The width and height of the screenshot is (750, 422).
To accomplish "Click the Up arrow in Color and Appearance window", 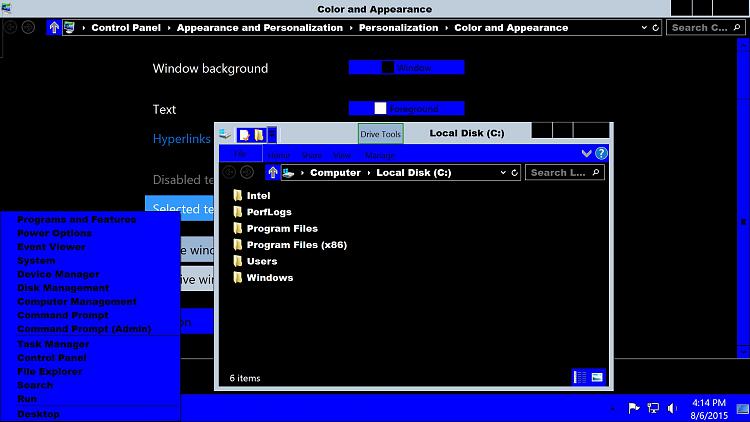I will 54,27.
